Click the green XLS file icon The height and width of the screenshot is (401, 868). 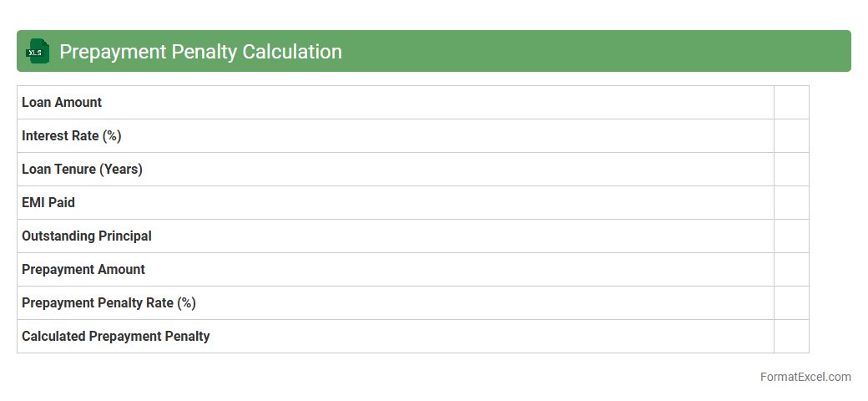coord(38,52)
